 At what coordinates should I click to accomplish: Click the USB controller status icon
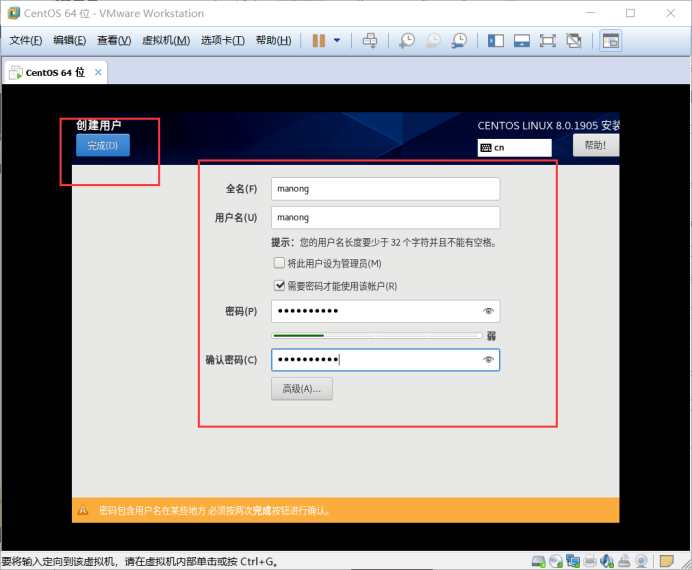(x=624, y=561)
